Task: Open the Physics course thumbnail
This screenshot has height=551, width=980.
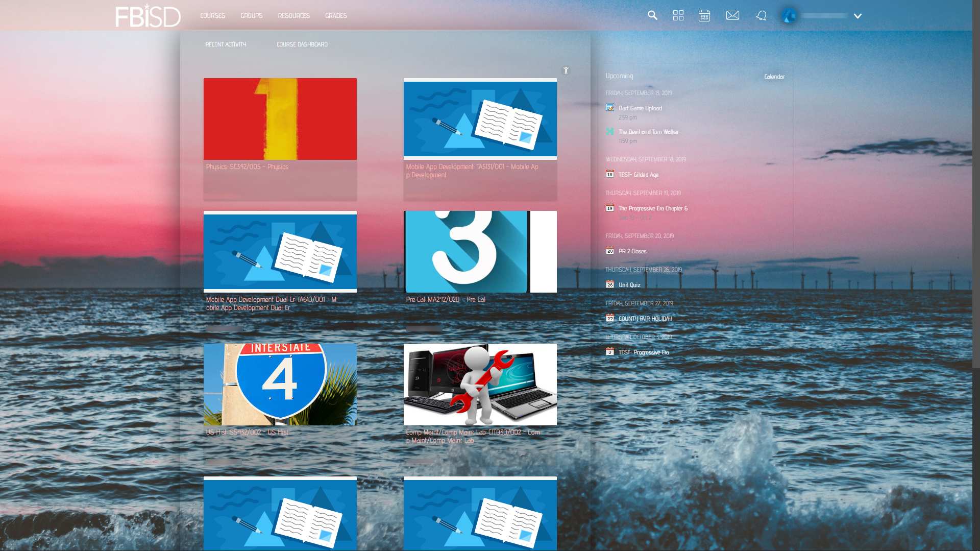Action: click(x=280, y=119)
